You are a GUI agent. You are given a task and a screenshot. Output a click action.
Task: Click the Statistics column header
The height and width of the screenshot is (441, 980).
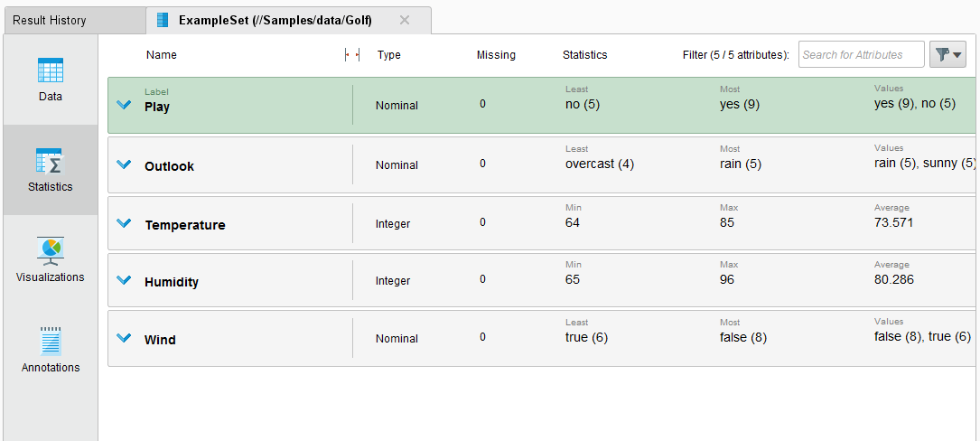pyautogui.click(x=584, y=55)
